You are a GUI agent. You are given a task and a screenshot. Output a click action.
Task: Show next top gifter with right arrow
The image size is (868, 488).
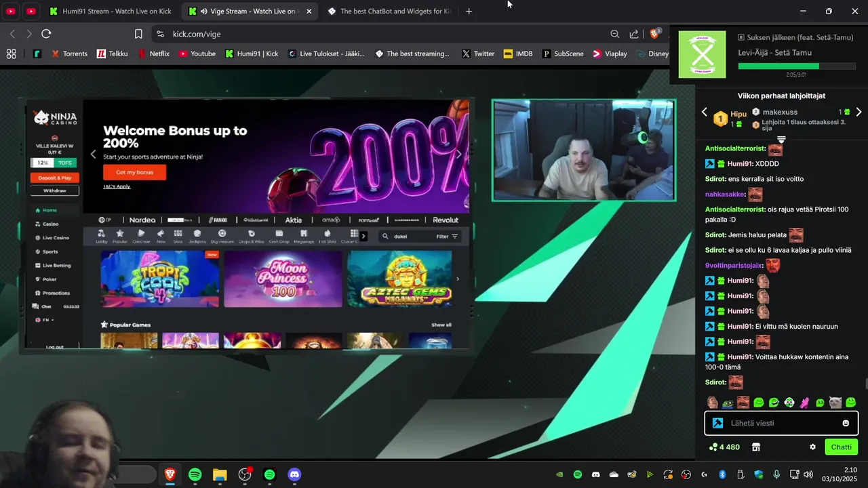tap(859, 112)
